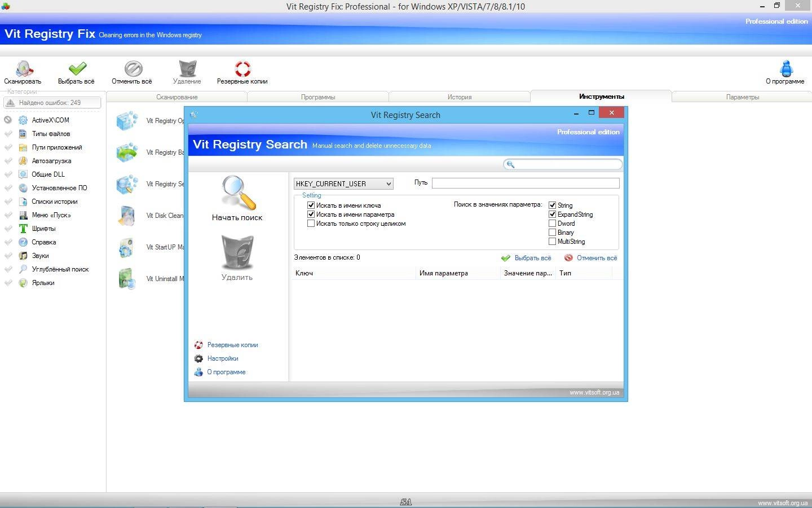Open the Параметры tab
Screen dimensions: 812x508
[742, 97]
